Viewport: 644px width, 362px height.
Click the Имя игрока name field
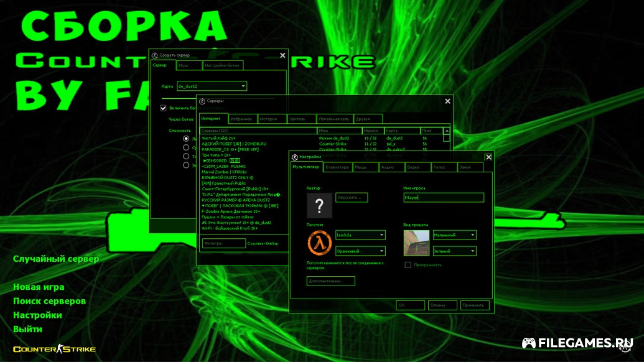pyautogui.click(x=443, y=198)
